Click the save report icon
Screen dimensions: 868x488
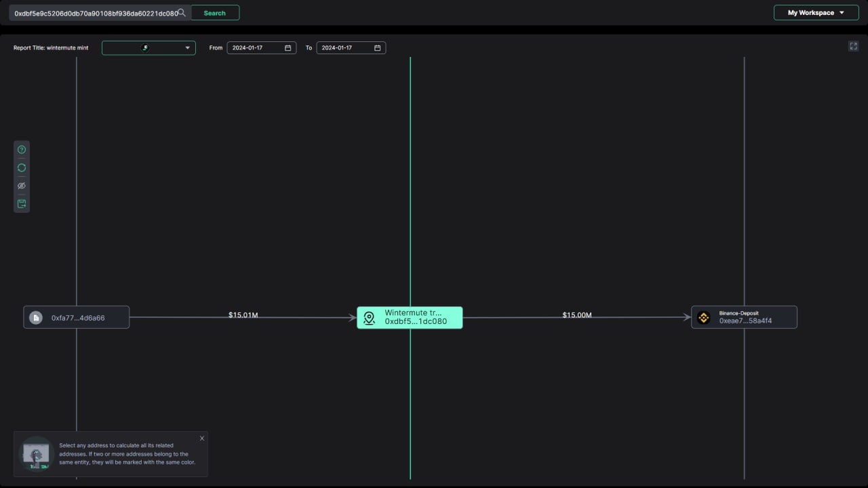click(22, 203)
